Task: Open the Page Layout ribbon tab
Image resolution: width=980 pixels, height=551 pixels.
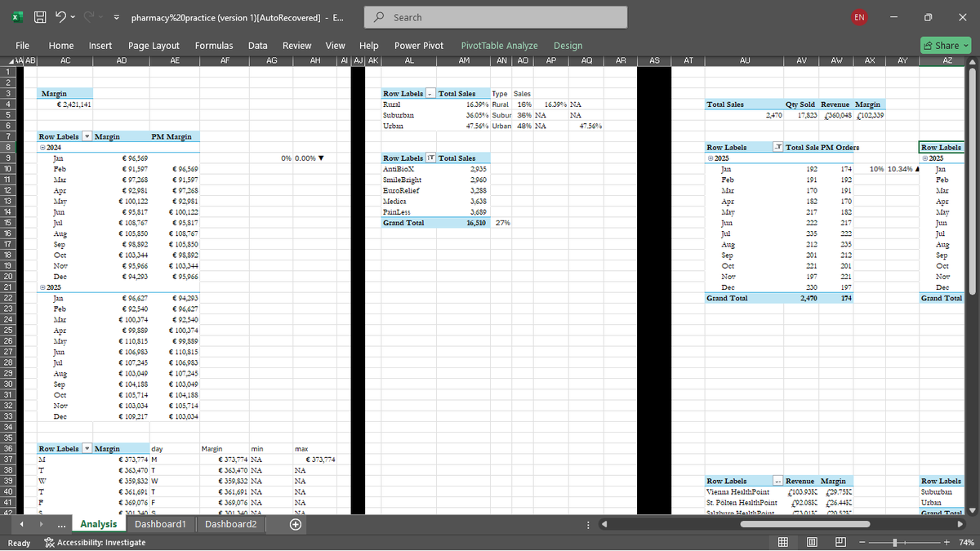Action: (154, 46)
